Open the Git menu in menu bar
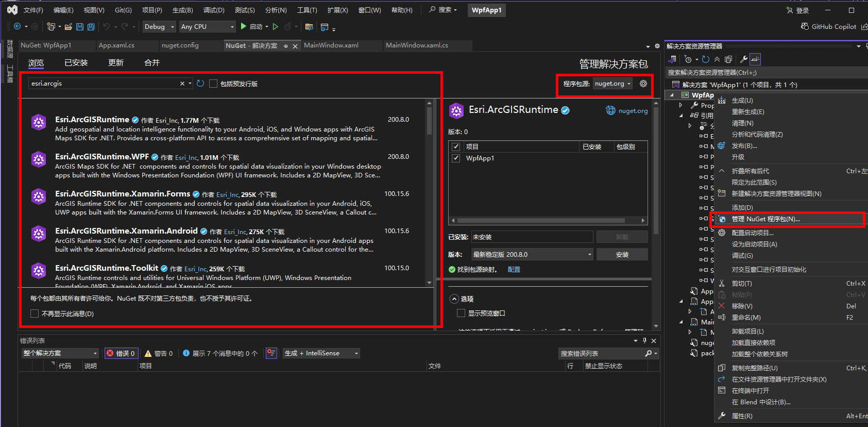The height and width of the screenshot is (427, 868). click(123, 10)
